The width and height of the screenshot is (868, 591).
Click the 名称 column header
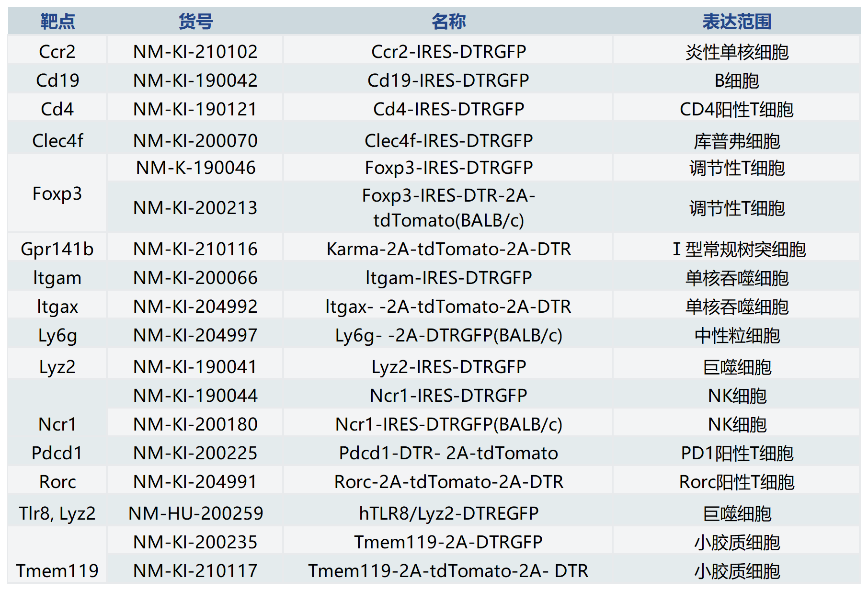pos(448,22)
